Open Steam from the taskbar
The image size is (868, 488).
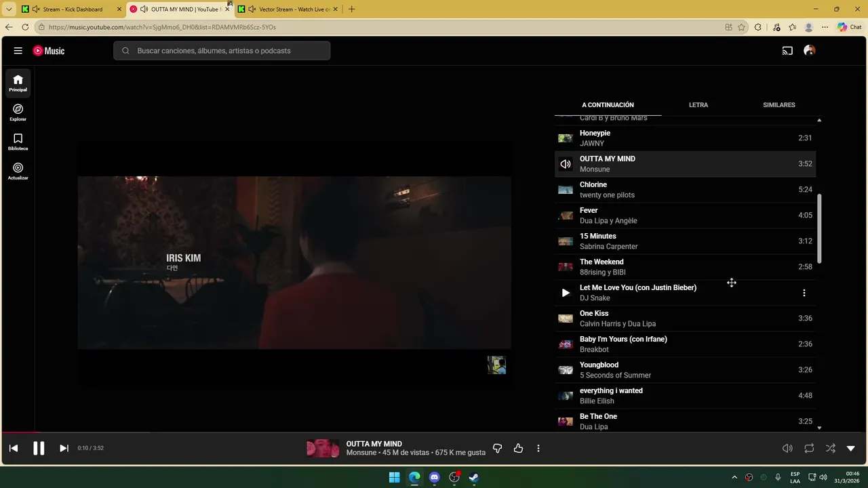(x=474, y=477)
